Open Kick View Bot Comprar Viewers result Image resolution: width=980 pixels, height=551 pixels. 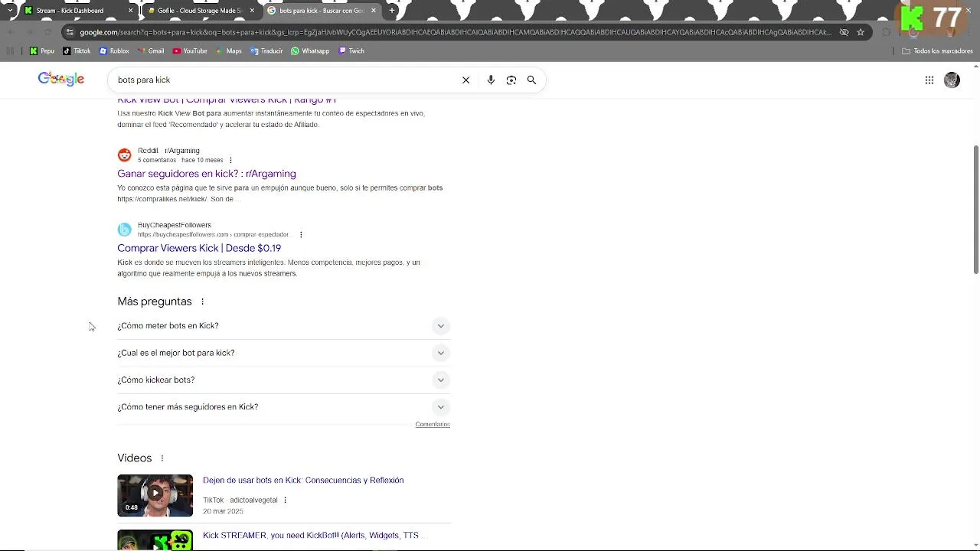[227, 100]
